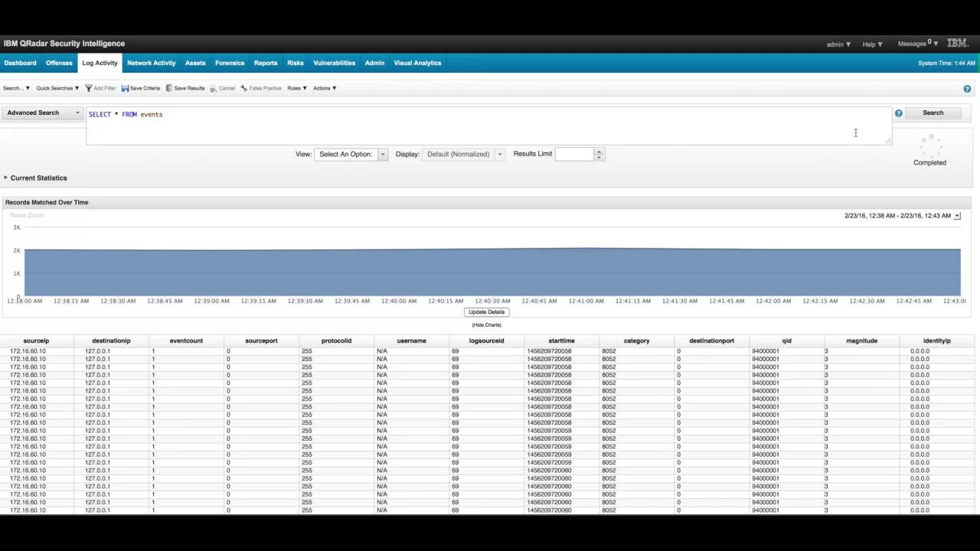Click the search help question icon
Viewport: 980px width, 551px height.
[899, 113]
